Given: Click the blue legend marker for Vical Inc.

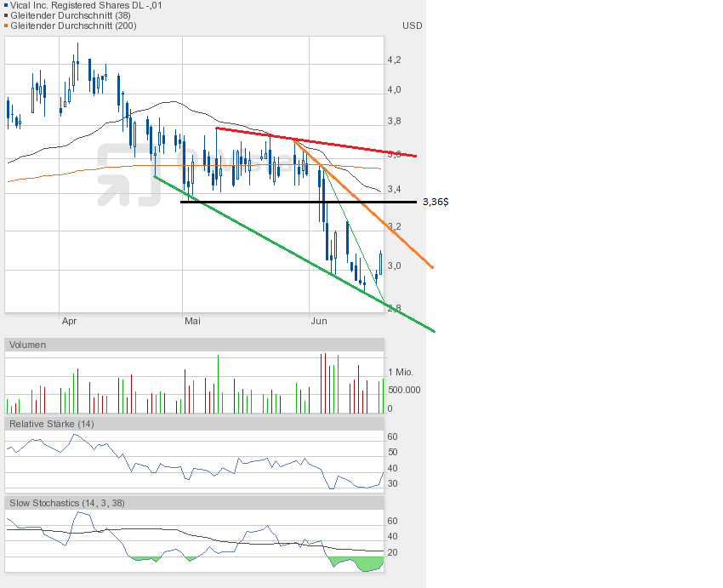Looking at the screenshot, I should [6, 5].
